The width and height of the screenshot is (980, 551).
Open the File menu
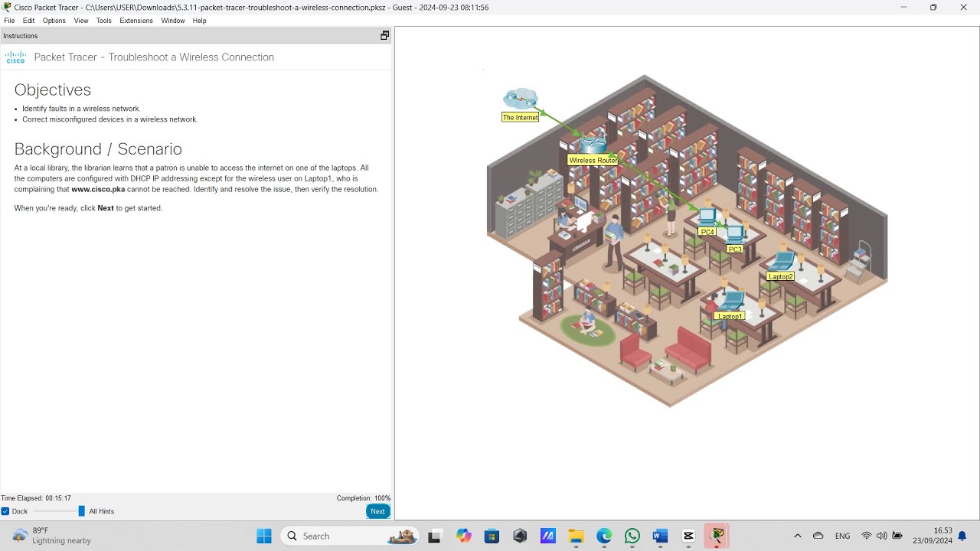click(9, 21)
